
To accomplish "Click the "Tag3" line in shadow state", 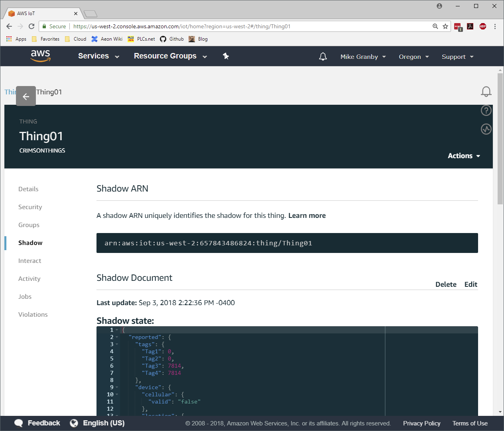I will tap(163, 366).
